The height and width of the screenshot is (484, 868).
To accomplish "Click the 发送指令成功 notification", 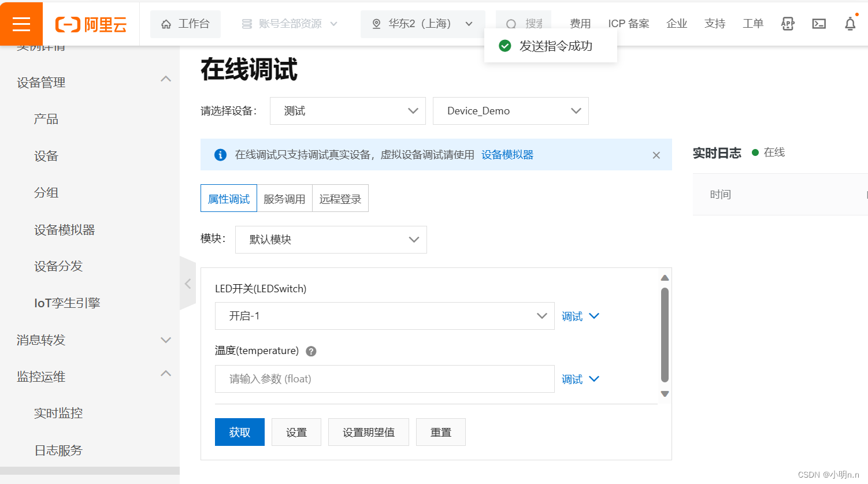I will click(x=551, y=46).
